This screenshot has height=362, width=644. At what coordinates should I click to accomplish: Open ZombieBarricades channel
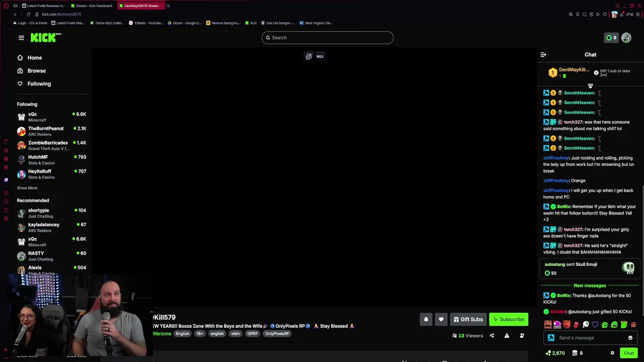tap(51, 145)
